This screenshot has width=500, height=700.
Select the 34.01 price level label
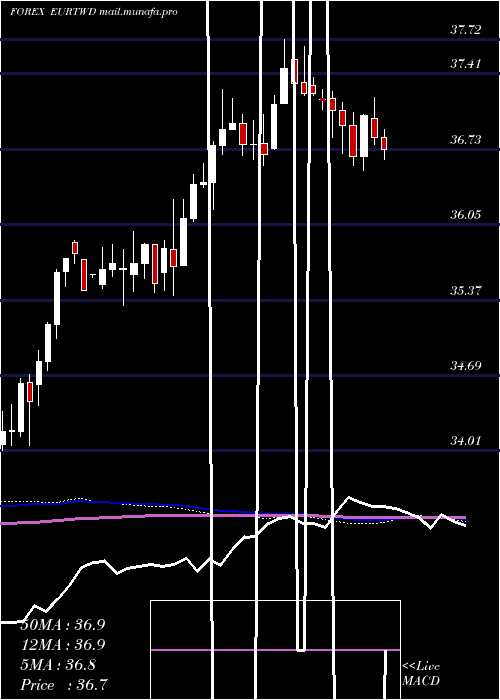point(466,441)
